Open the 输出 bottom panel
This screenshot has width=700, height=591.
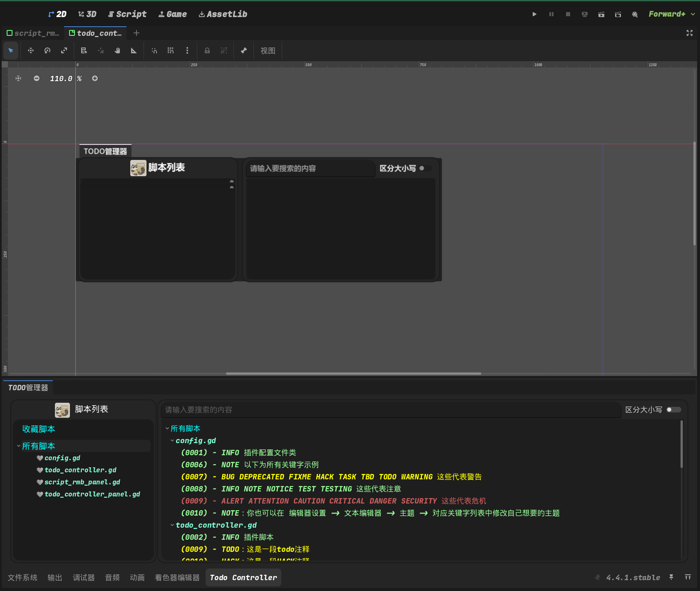click(x=55, y=578)
